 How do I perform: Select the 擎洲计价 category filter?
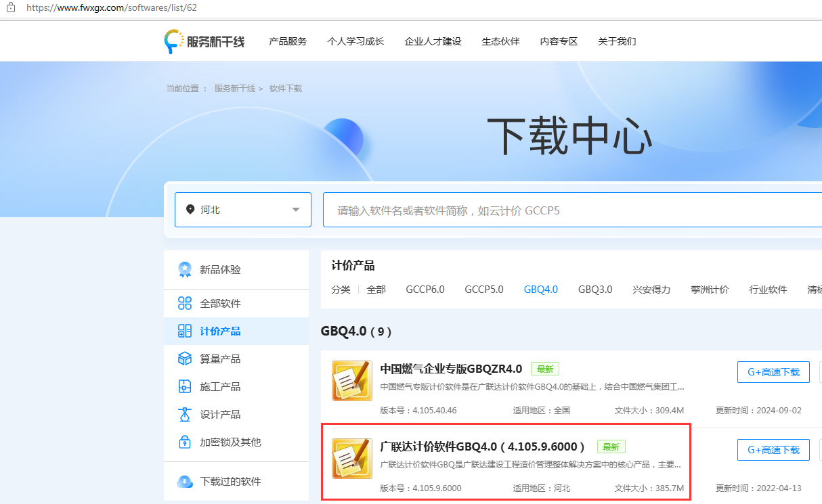pyautogui.click(x=710, y=290)
